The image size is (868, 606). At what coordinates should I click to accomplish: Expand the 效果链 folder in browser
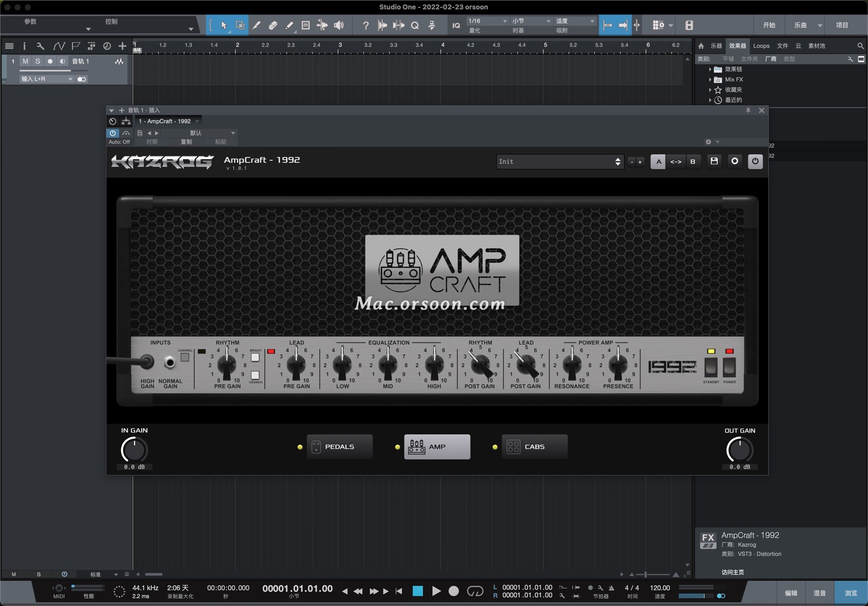point(710,69)
